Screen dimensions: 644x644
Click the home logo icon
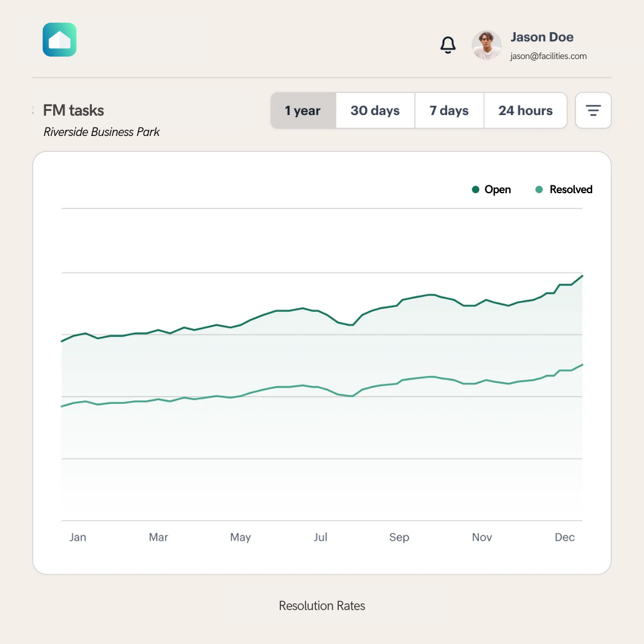60,40
